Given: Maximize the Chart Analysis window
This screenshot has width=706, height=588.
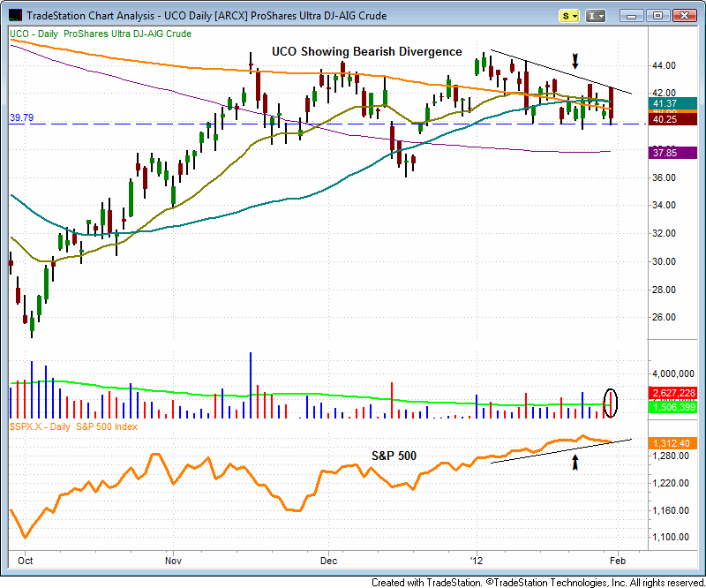Looking at the screenshot, I should (657, 16).
